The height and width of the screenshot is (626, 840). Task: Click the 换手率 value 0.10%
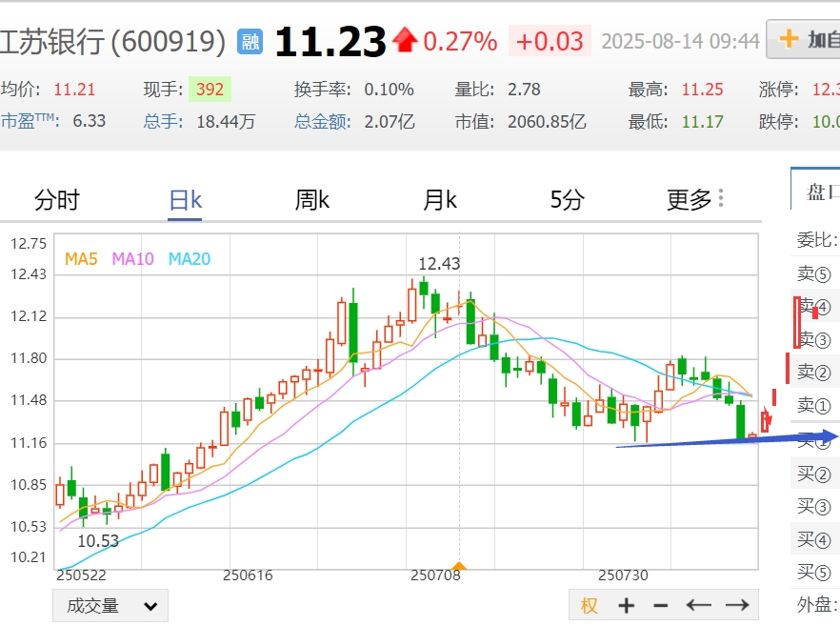389,90
